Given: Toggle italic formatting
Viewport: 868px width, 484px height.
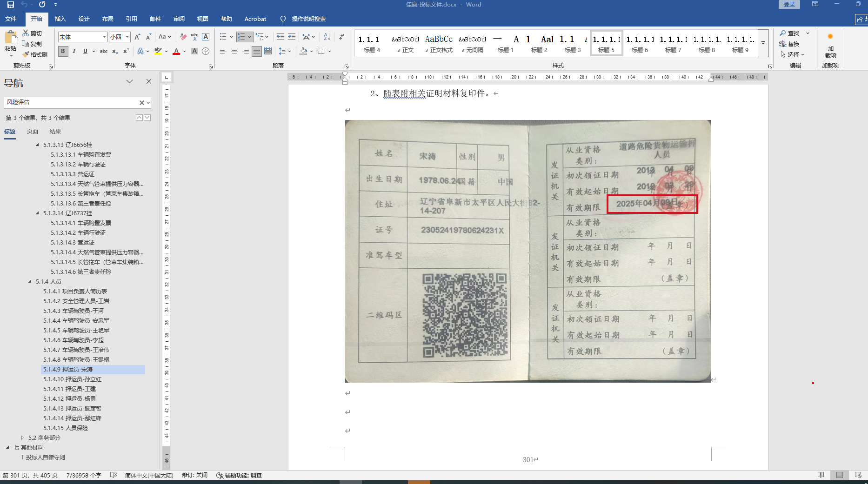Looking at the screenshot, I should (74, 51).
